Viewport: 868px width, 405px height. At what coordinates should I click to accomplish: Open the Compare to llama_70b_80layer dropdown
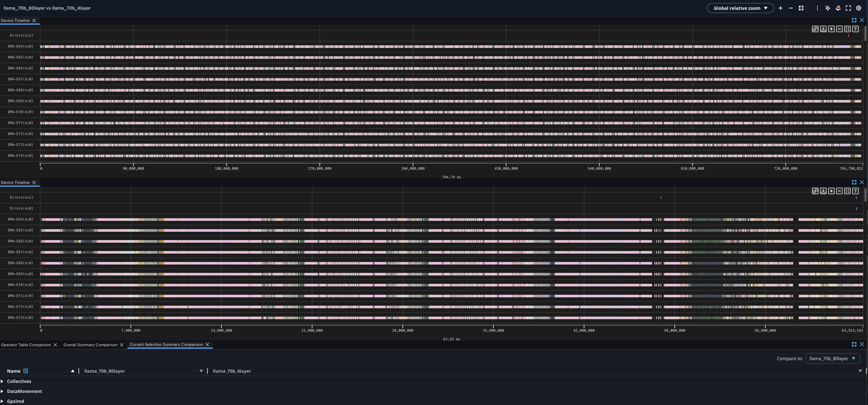(x=833, y=359)
